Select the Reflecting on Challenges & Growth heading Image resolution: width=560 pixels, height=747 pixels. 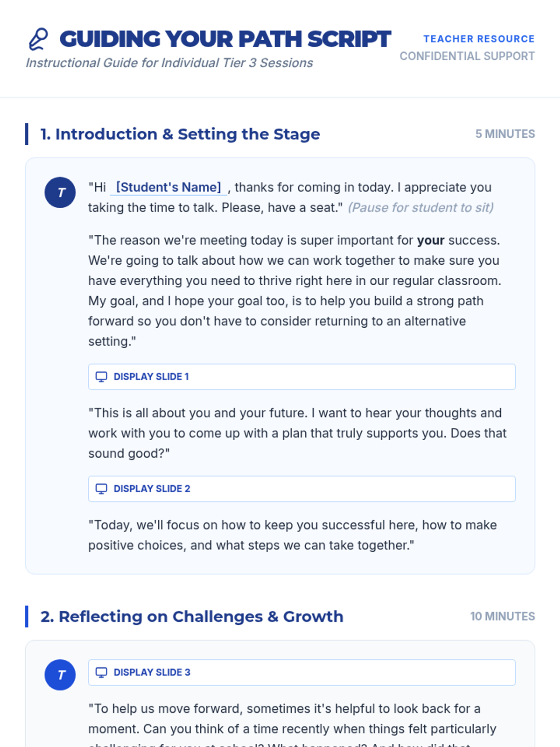(x=192, y=616)
